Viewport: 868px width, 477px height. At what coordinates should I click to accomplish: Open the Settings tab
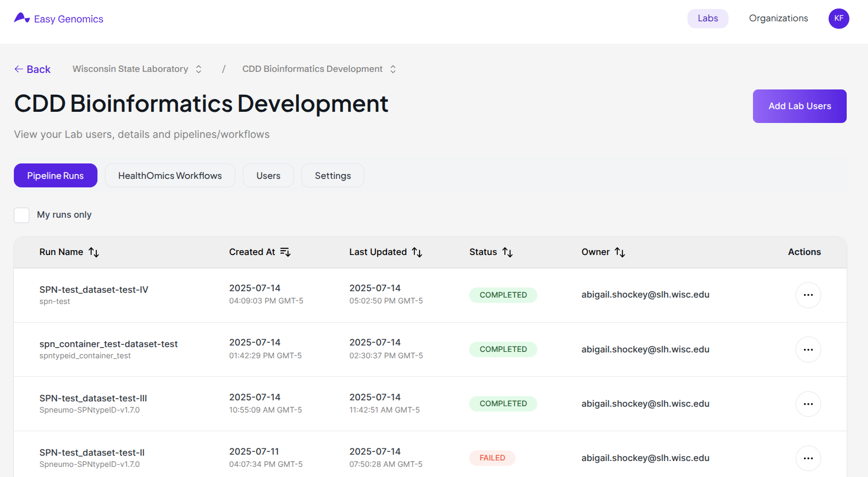[332, 176]
